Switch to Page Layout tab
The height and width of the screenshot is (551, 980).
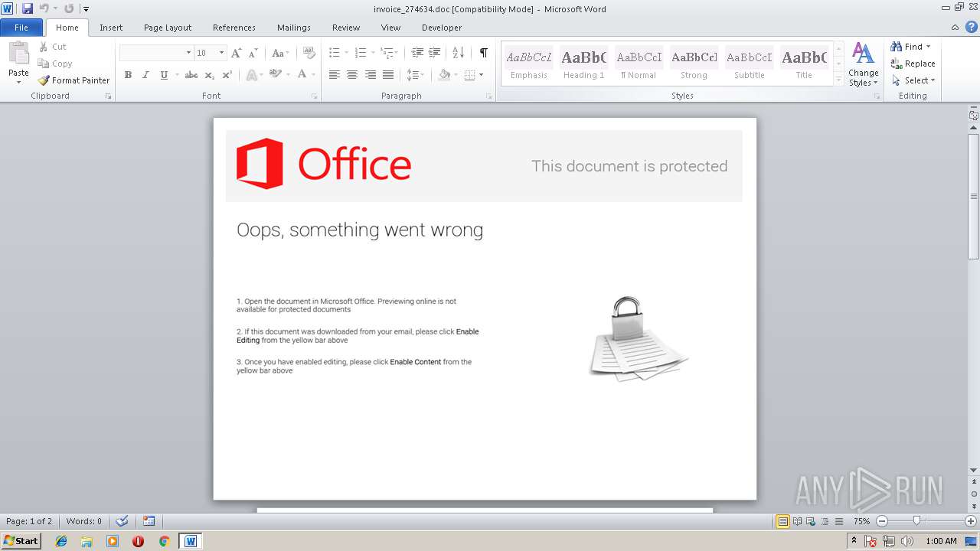pyautogui.click(x=168, y=28)
